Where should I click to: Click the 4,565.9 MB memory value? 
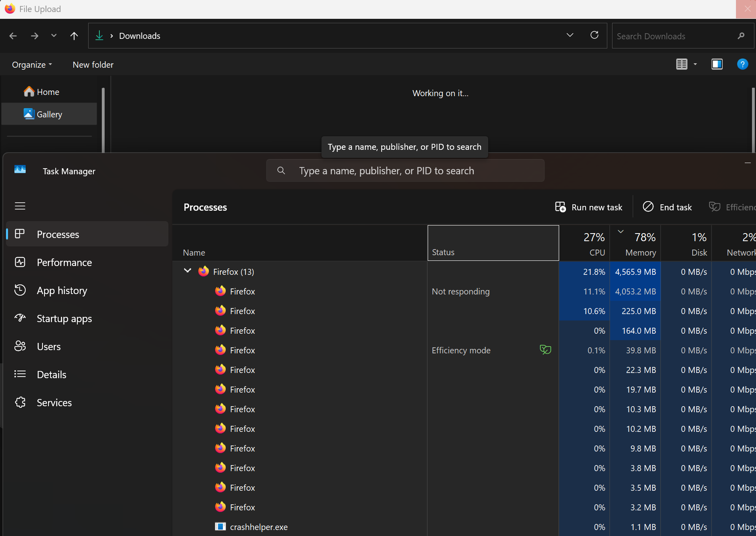635,272
